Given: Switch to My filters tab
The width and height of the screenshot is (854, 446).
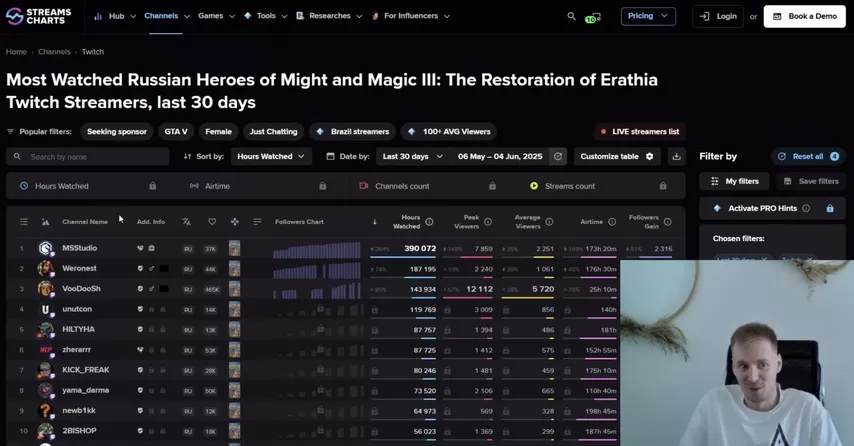Looking at the screenshot, I should [734, 181].
